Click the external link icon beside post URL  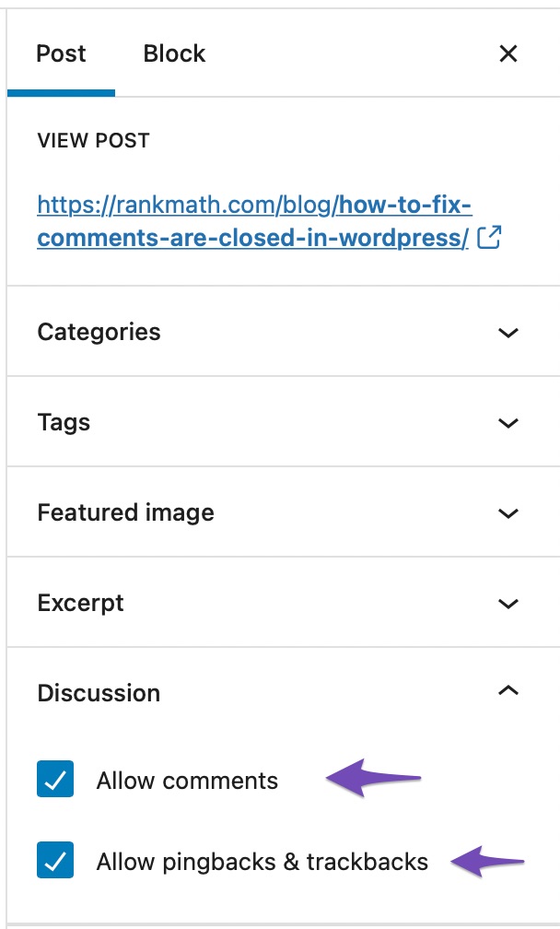click(489, 238)
